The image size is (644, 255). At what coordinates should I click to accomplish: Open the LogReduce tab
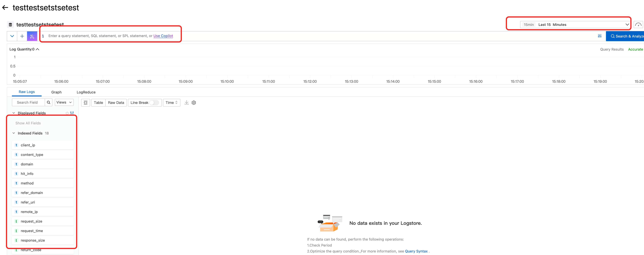[86, 92]
